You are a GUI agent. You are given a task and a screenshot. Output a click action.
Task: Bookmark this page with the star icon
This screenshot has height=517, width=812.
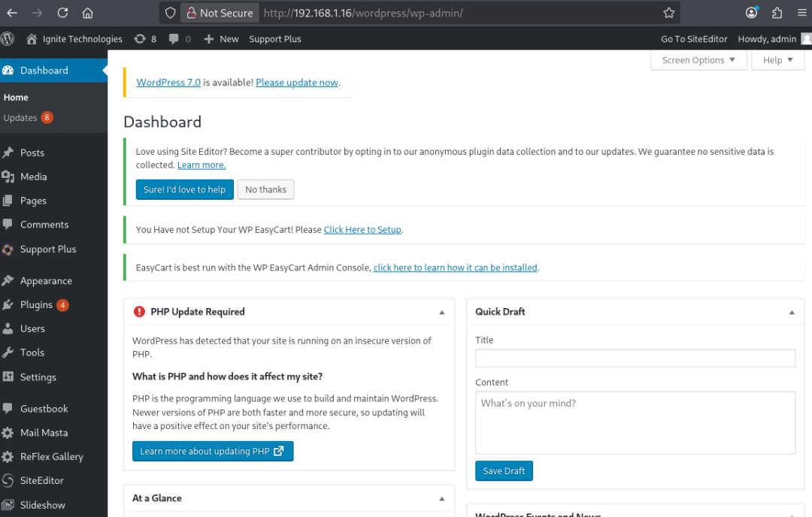(x=669, y=13)
